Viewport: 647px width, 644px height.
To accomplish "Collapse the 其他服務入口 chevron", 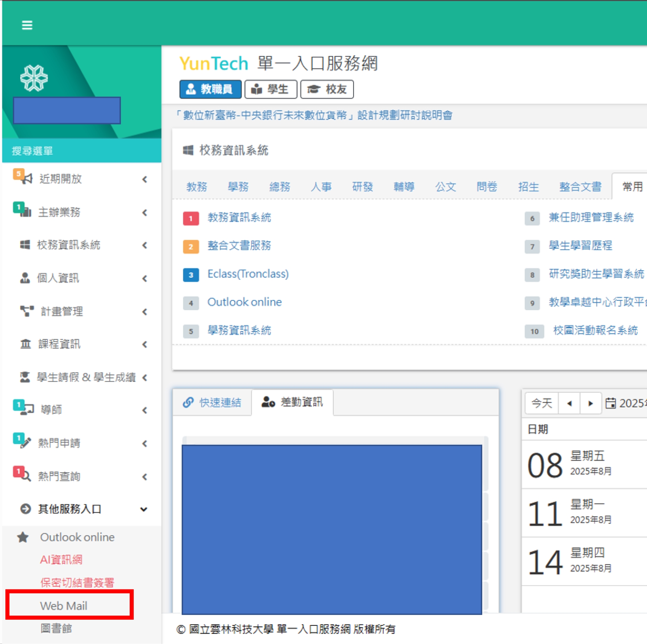I will pos(144,509).
